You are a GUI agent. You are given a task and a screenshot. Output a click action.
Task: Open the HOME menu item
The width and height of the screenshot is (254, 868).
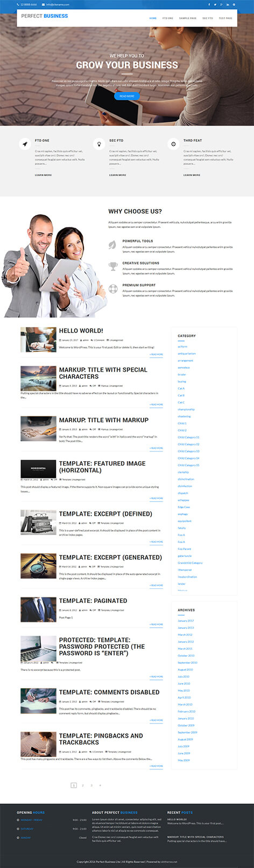153,18
